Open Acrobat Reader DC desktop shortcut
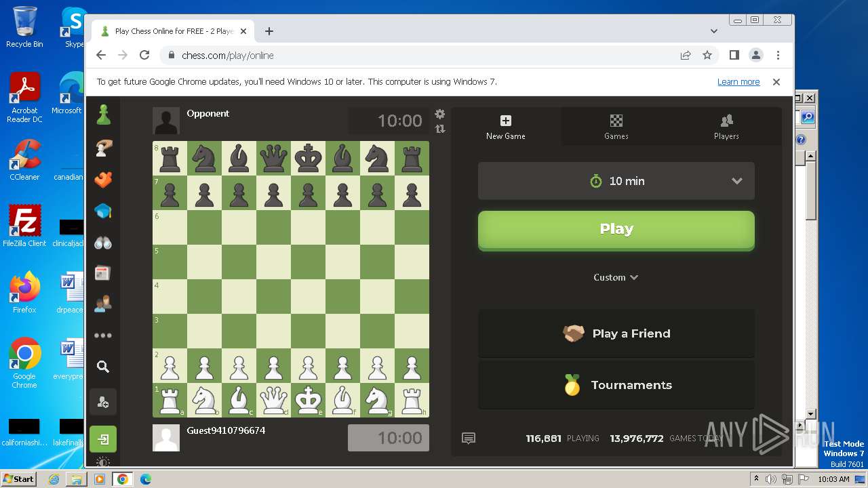868x488 pixels. (24, 98)
